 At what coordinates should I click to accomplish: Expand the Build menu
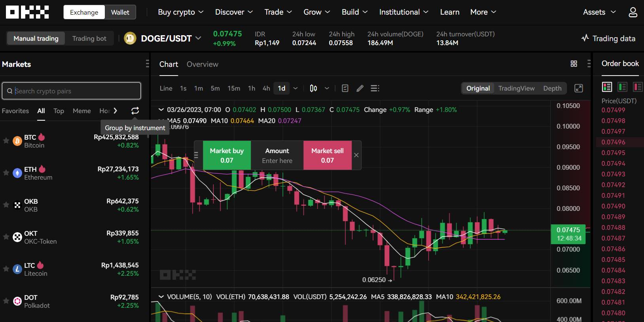355,12
